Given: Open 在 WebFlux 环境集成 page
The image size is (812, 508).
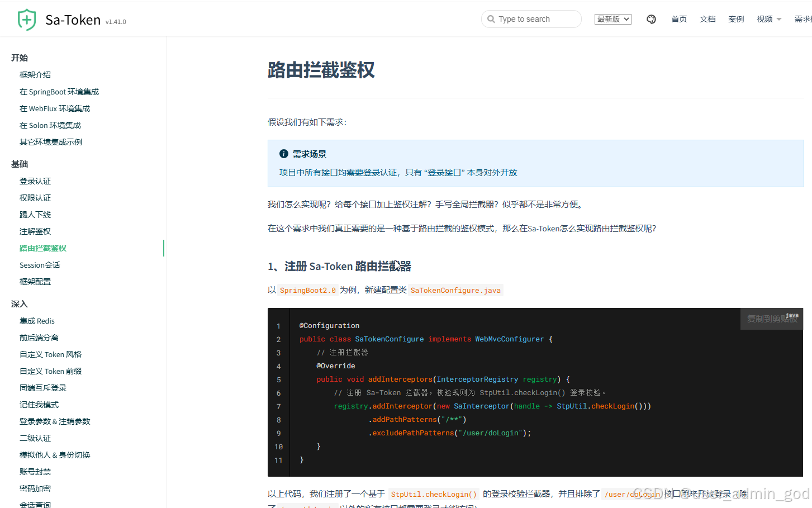Looking at the screenshot, I should click(x=55, y=108).
